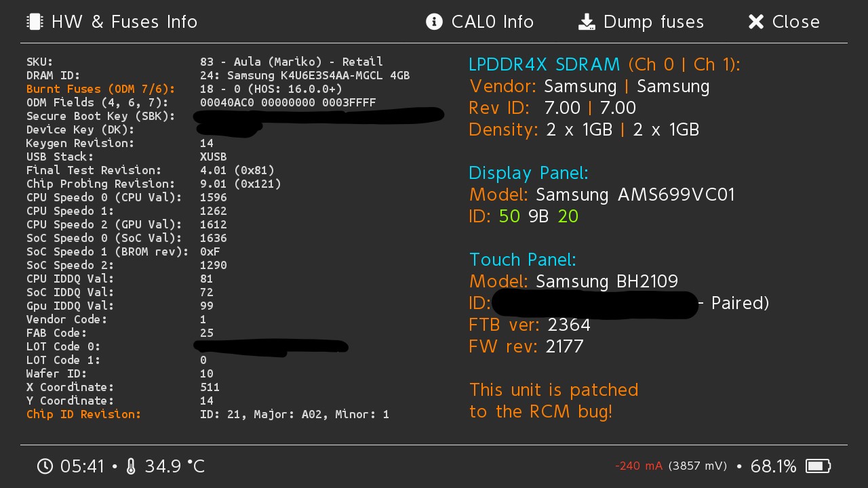
Task: Click the "Device Key (DK):" label
Action: click(81, 129)
